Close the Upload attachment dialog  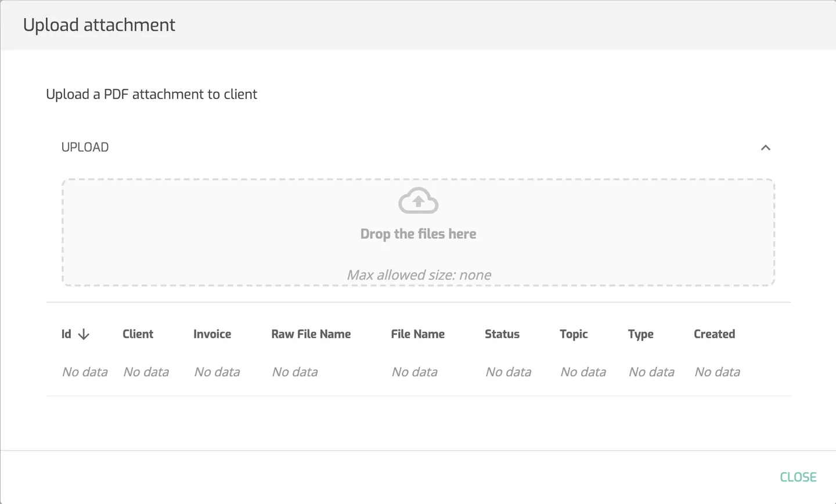pyautogui.click(x=798, y=477)
